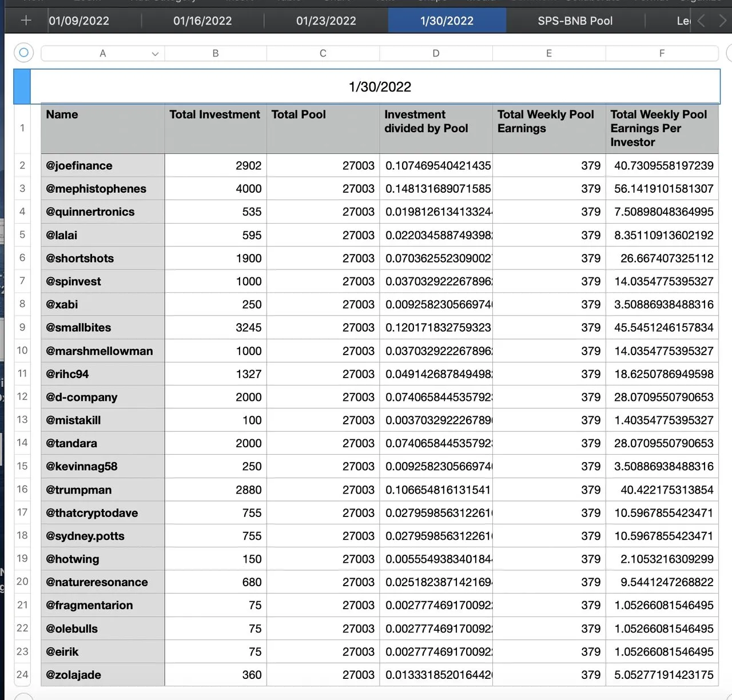Select the @rihc94 name cell

[x=103, y=374]
